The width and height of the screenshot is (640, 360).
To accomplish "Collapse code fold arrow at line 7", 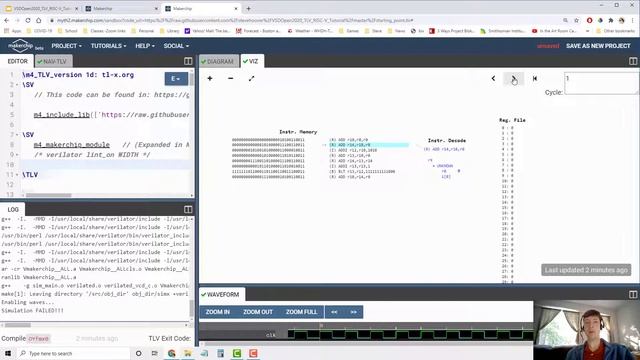I will click(17, 135).
